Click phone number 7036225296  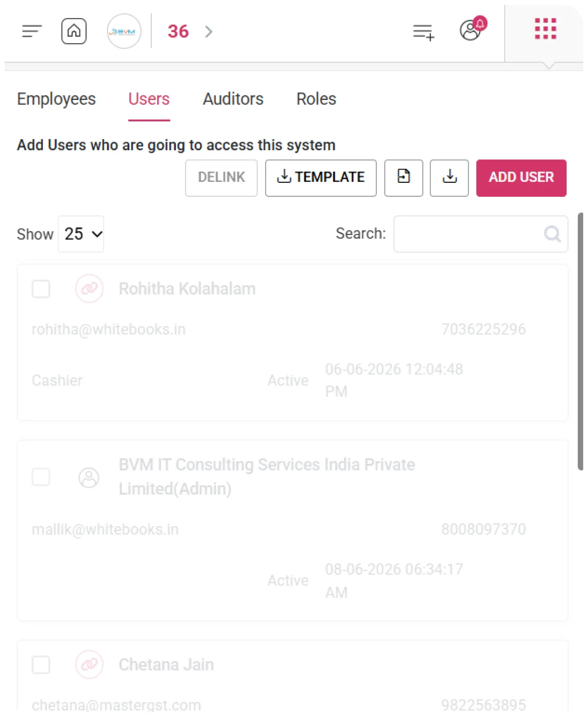483,329
